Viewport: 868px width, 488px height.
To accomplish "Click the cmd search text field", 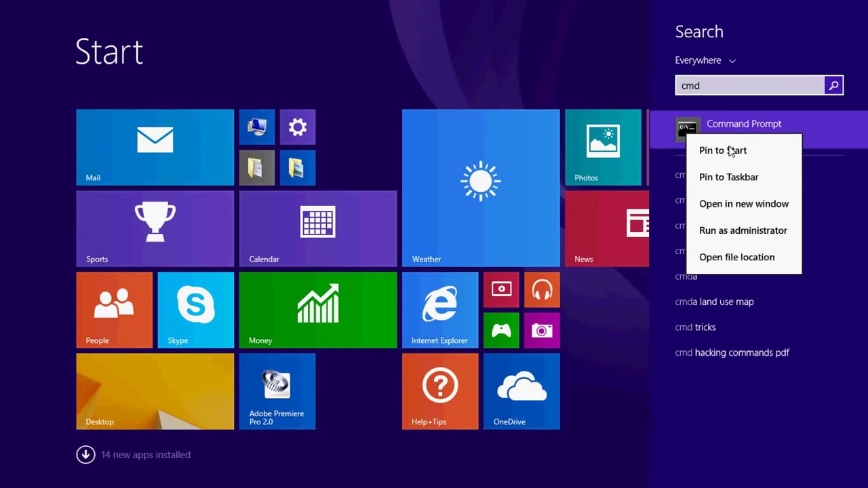I will [x=750, y=85].
